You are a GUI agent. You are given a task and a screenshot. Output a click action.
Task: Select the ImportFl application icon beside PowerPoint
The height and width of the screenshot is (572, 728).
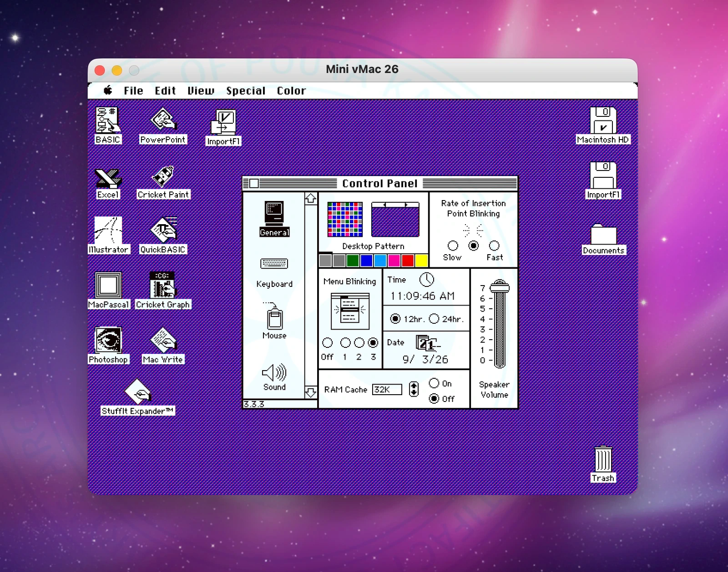(223, 122)
